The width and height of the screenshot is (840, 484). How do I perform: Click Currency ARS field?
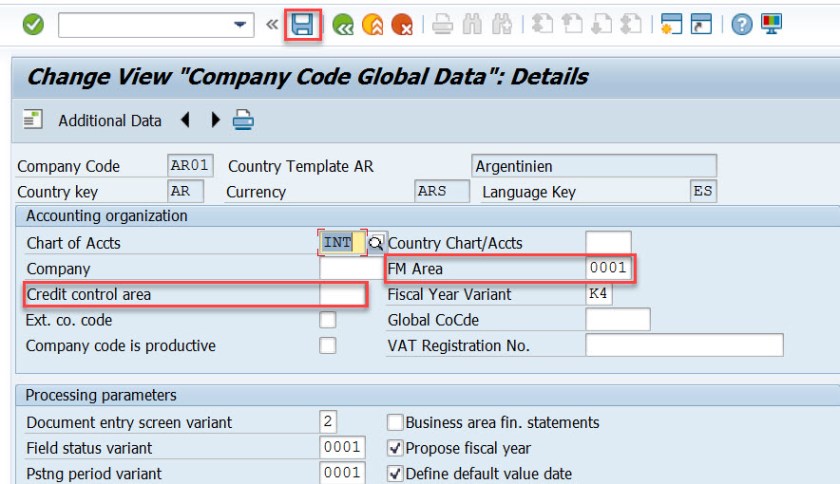441,191
